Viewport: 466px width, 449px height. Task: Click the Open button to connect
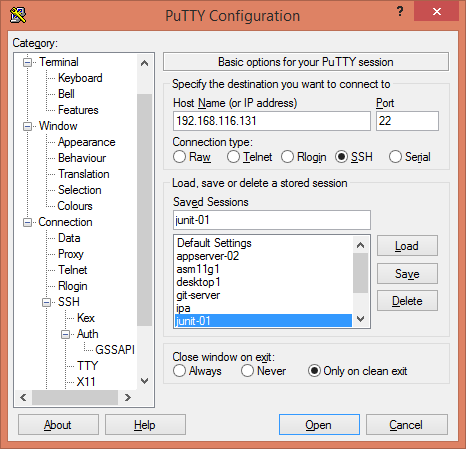tap(319, 425)
